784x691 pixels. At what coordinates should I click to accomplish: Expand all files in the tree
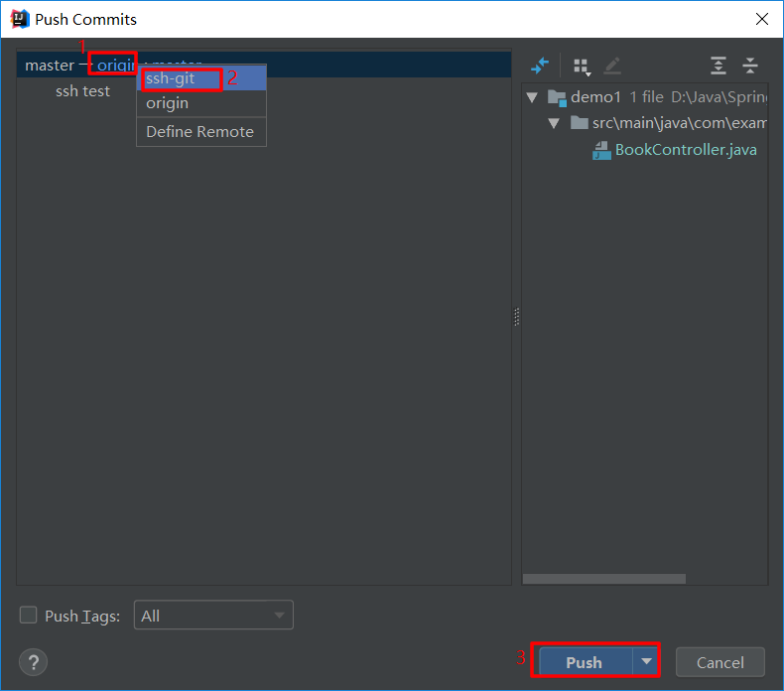coord(719,66)
